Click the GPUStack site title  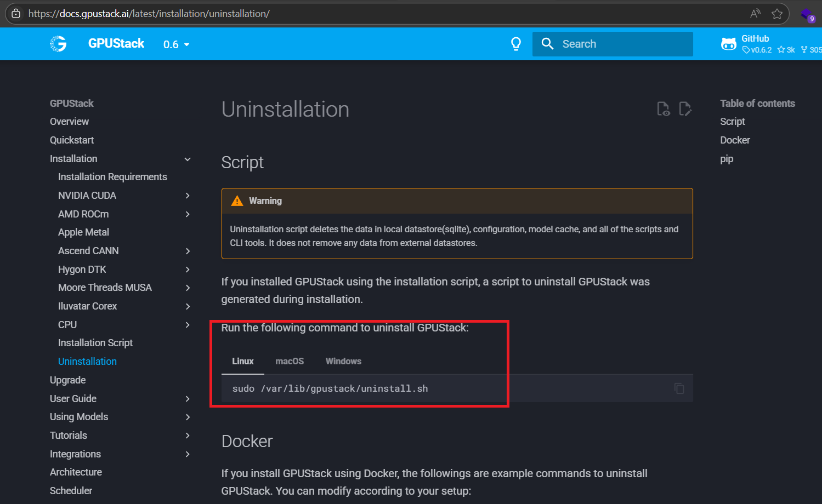click(x=116, y=44)
